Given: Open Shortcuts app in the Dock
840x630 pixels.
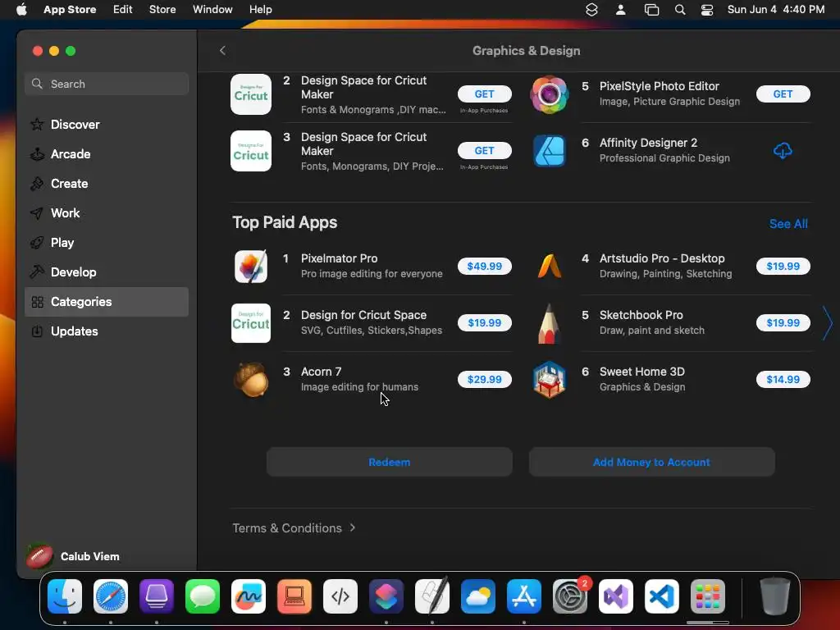Looking at the screenshot, I should point(386,596).
